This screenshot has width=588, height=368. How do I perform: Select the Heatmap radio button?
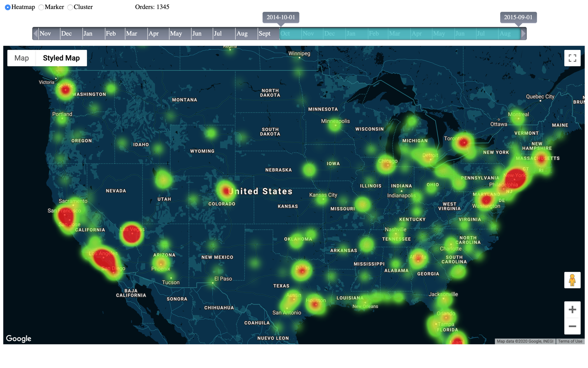pyautogui.click(x=8, y=7)
